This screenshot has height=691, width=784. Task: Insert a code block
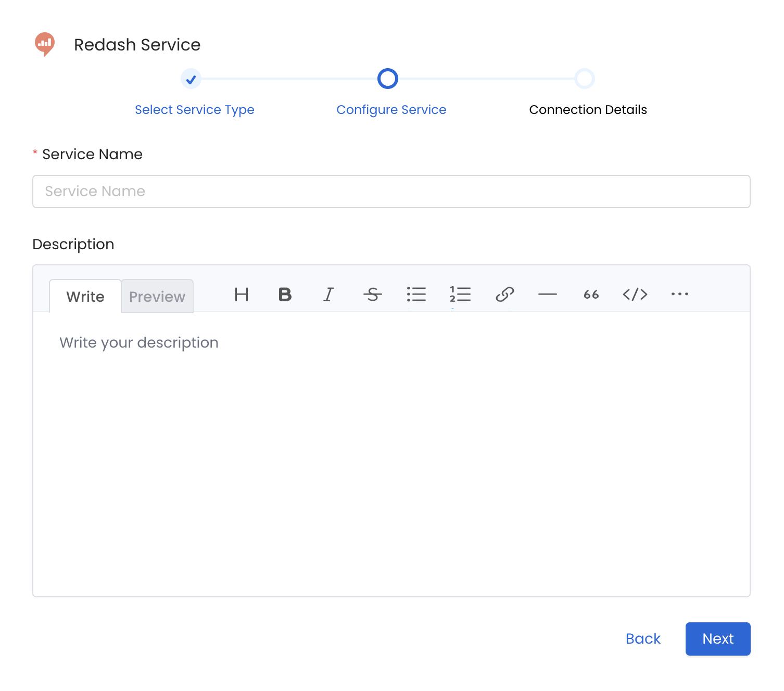[635, 295]
